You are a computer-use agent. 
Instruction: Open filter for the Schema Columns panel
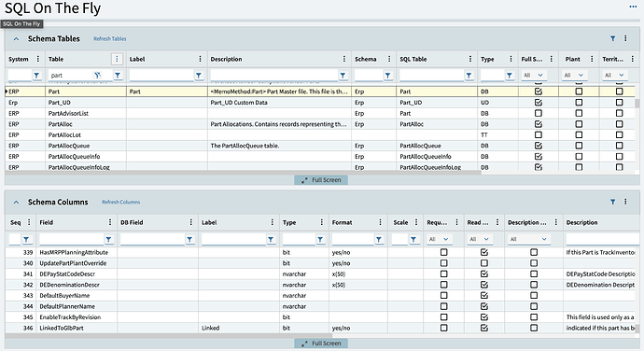pos(613,202)
